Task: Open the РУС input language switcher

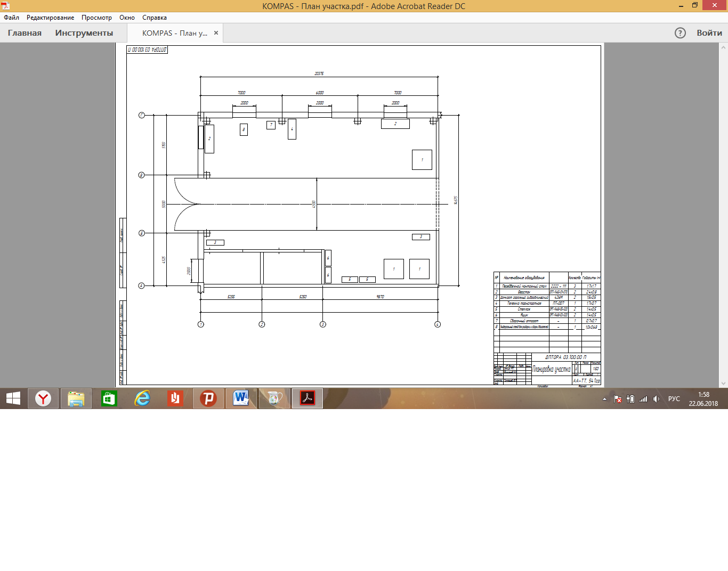Action: pos(674,399)
